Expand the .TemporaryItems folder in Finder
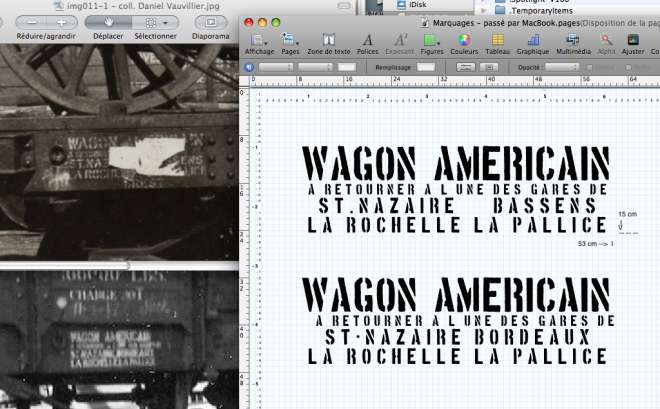Image resolution: width=660 pixels, height=409 pixels. pyautogui.click(x=484, y=10)
